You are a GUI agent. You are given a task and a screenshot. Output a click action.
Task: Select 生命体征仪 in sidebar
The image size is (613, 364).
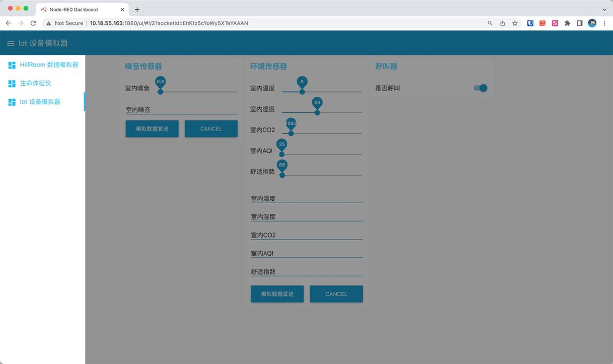(35, 83)
